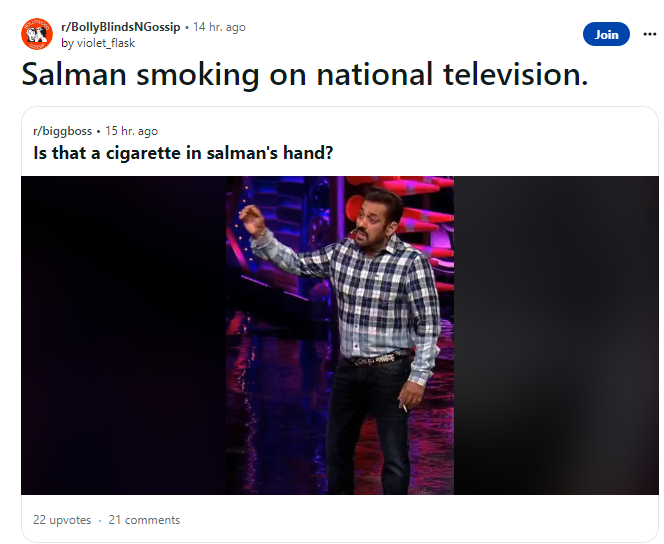The width and height of the screenshot is (664, 544).
Task: Open the three-dot more options menu
Action: click(x=649, y=34)
